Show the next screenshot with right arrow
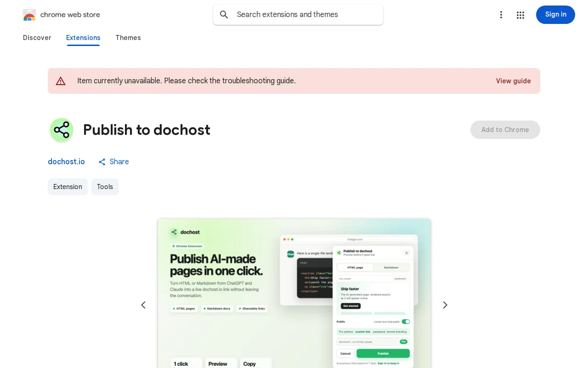588x368 pixels. (x=445, y=305)
